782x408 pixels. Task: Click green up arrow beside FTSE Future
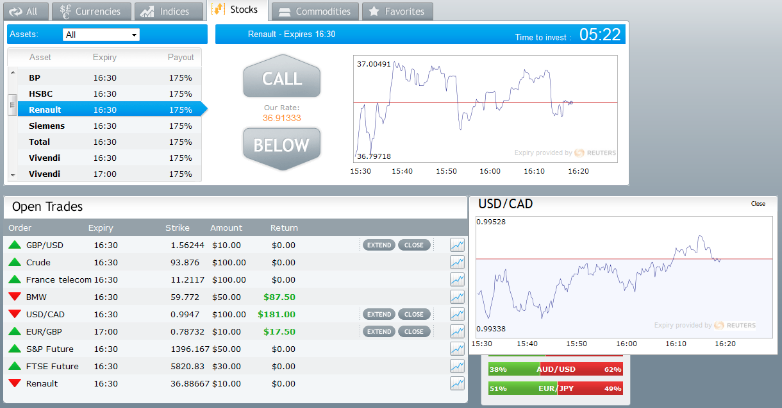[15, 366]
